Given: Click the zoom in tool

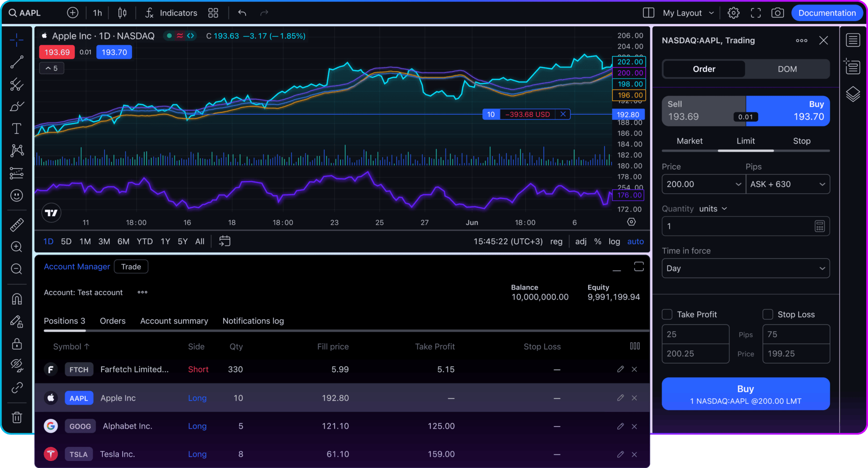Looking at the screenshot, I should tap(17, 247).
